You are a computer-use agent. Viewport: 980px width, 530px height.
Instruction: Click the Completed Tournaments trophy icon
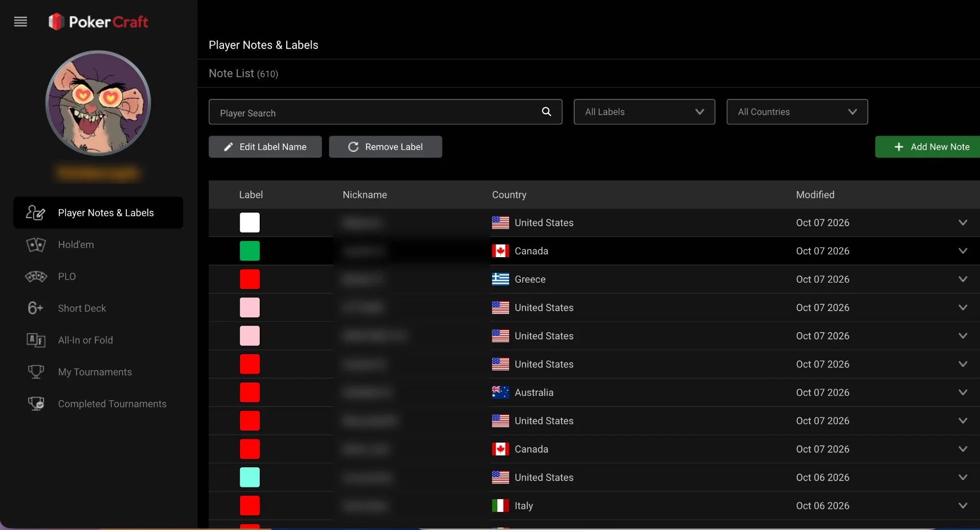click(36, 404)
